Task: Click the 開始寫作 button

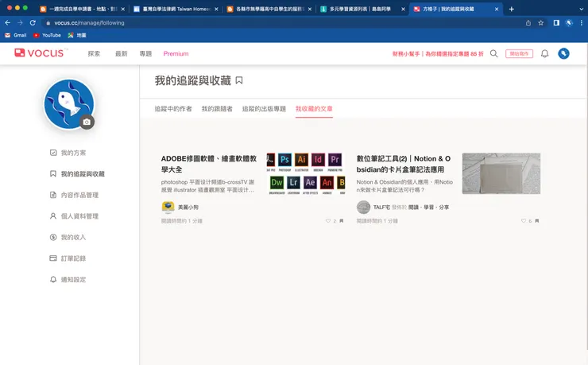Action: (519, 53)
